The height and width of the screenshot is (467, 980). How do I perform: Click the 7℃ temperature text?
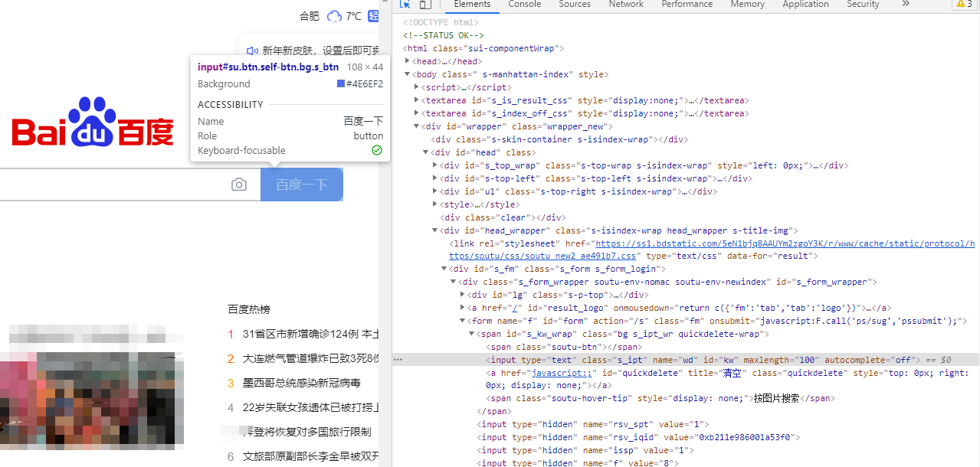pos(353,16)
